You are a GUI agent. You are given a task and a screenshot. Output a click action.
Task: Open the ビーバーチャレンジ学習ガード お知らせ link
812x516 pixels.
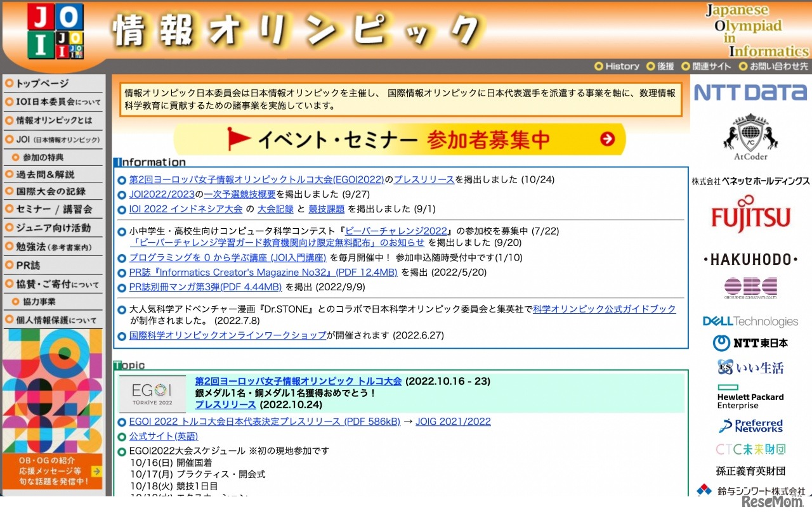tap(277, 242)
